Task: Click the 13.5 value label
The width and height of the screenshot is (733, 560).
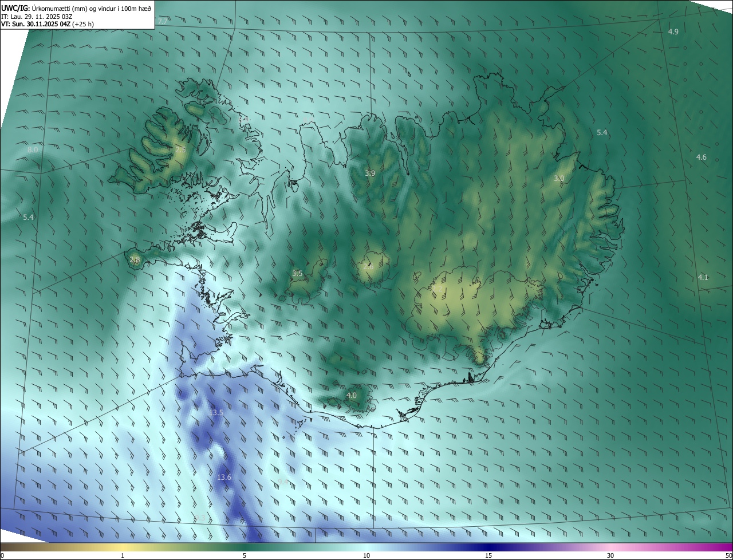Action: 216,412
